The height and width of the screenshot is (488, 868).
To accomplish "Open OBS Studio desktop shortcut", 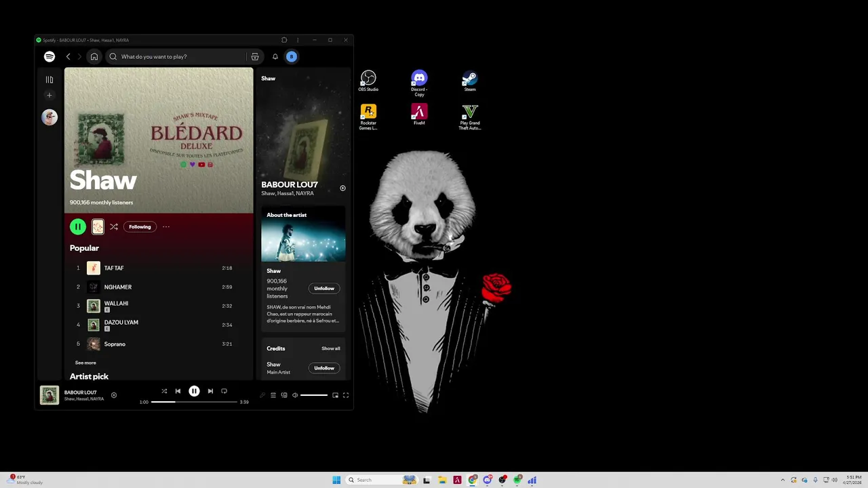I will point(368,81).
